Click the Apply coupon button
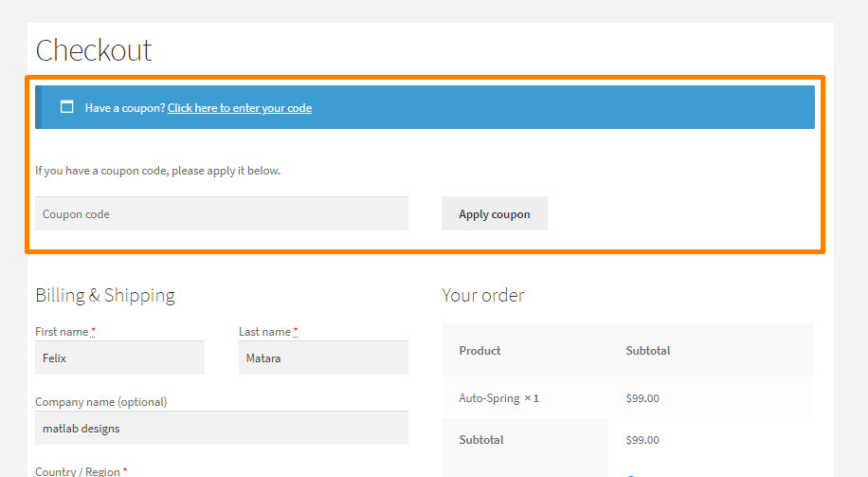Viewport: 868px width, 477px height. point(495,213)
